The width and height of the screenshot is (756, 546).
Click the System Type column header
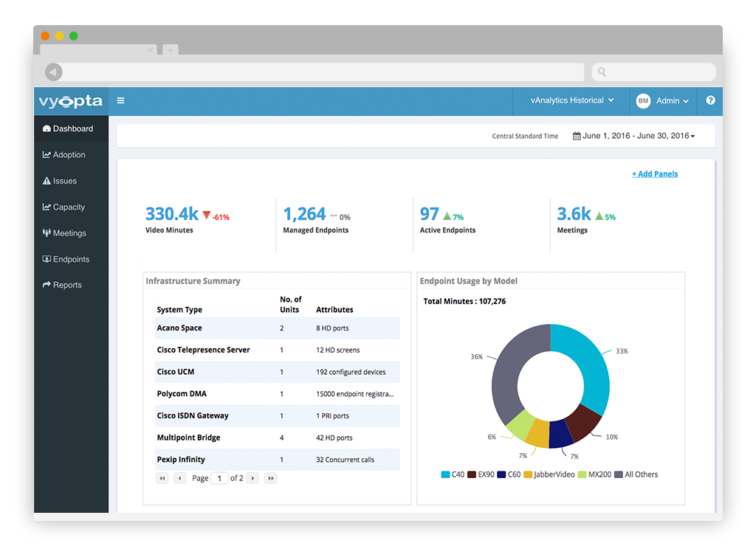(179, 310)
